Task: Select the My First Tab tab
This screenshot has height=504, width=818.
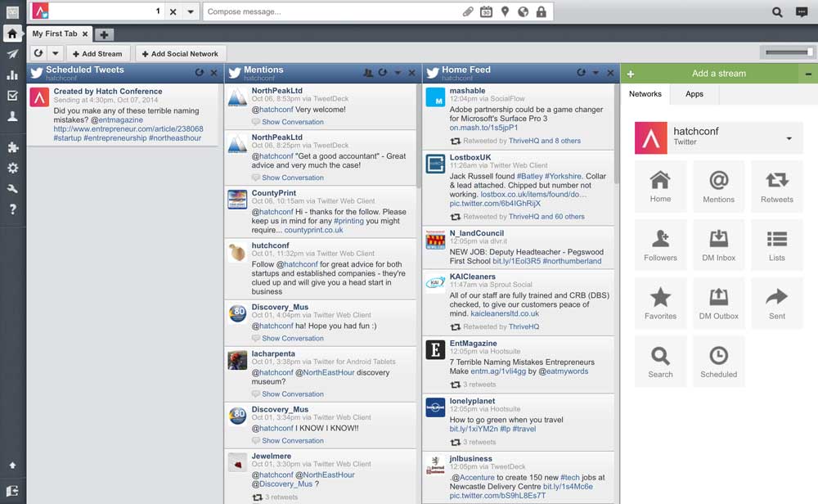Action: pyautogui.click(x=55, y=34)
